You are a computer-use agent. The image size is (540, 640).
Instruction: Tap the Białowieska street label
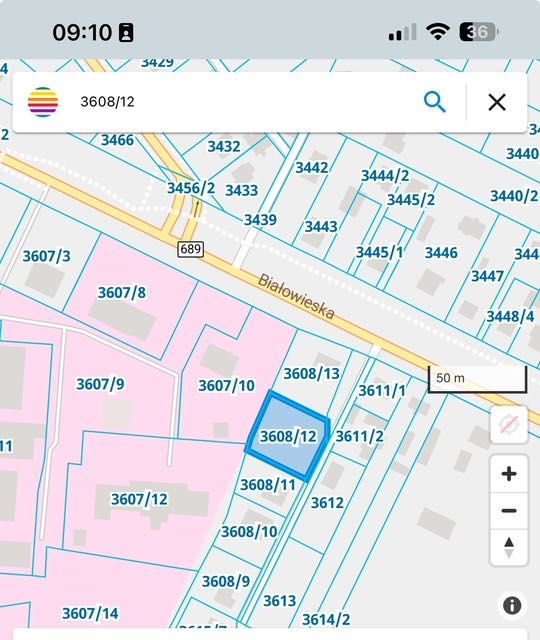296,297
